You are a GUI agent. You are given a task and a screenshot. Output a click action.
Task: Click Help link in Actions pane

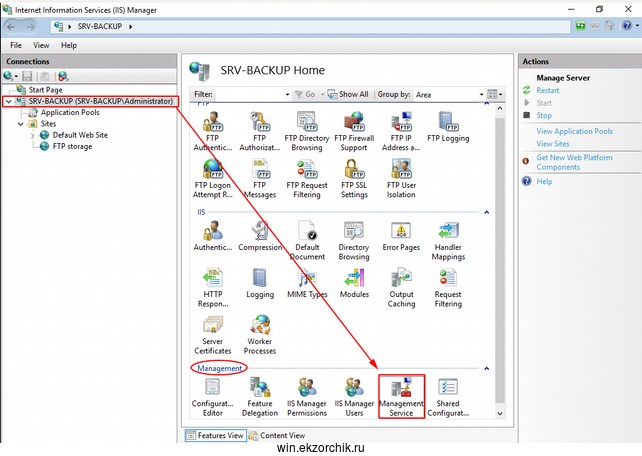click(544, 181)
